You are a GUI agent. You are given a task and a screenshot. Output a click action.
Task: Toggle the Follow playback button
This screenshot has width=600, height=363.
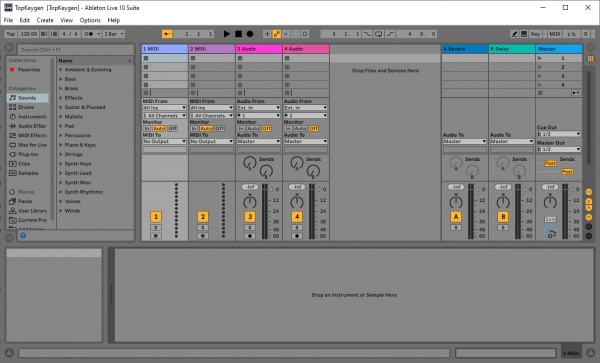(167, 34)
